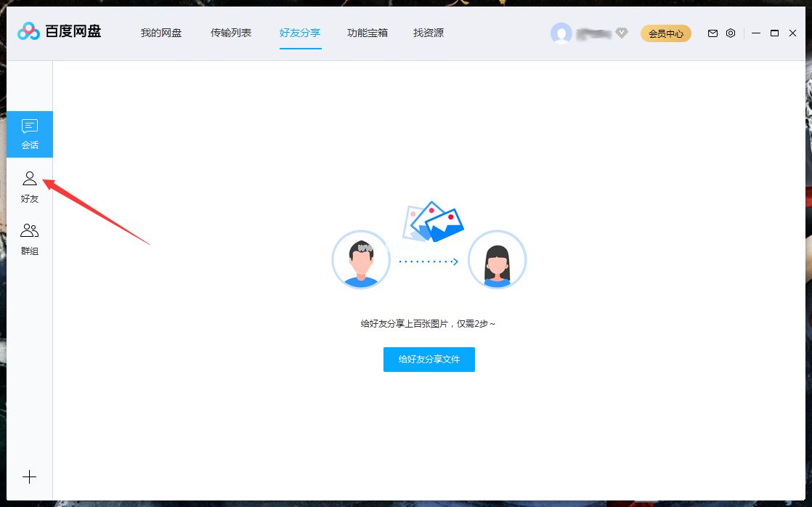The image size is (812, 507).
Task: Click the sender avatar illustration
Action: click(x=361, y=259)
